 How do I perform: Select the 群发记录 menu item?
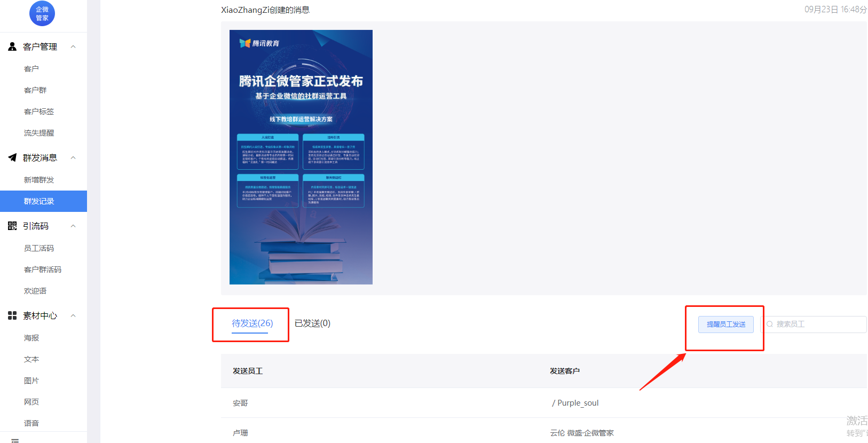click(43, 201)
